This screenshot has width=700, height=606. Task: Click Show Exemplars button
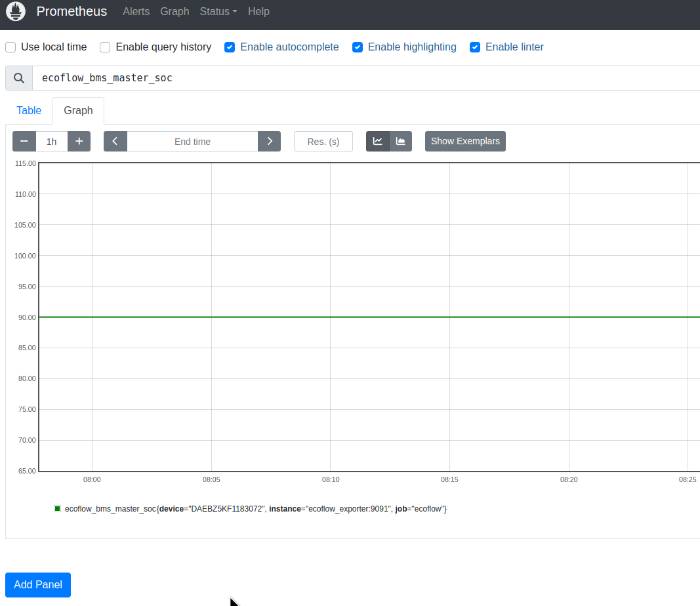465,142
